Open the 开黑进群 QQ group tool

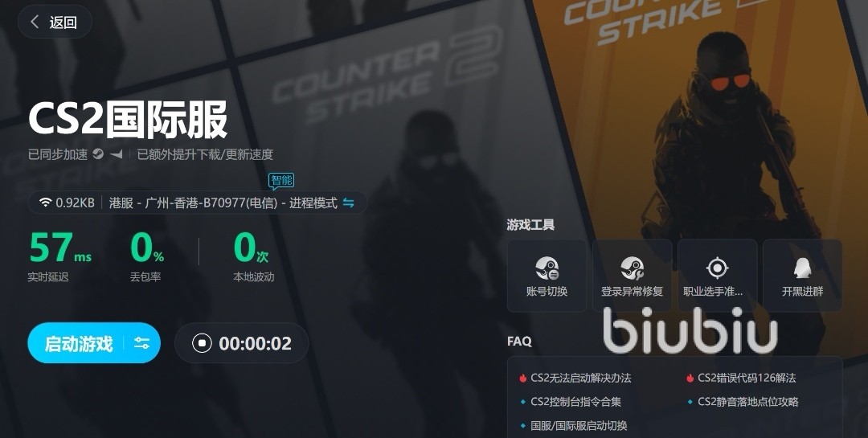tap(803, 276)
